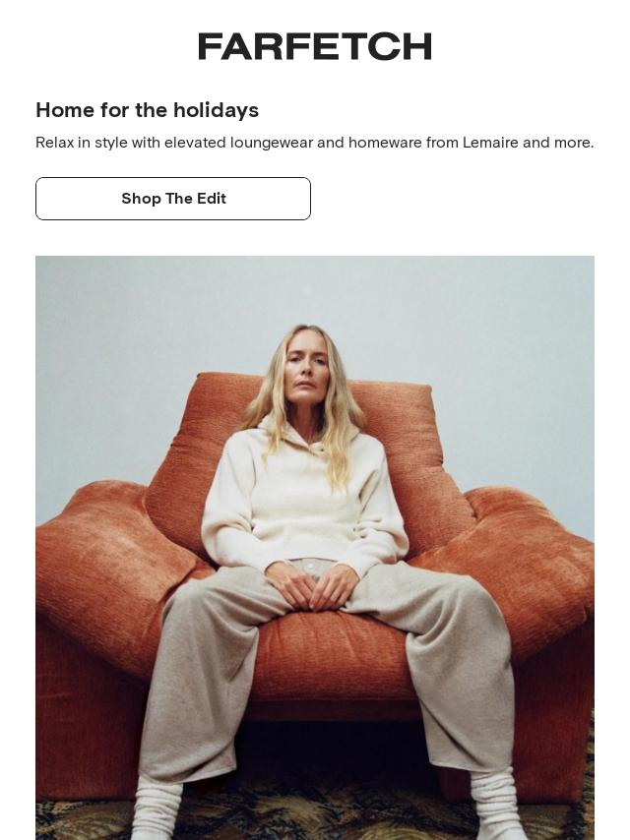Open the Shop The Edit button
The image size is (630, 840).
click(x=173, y=199)
